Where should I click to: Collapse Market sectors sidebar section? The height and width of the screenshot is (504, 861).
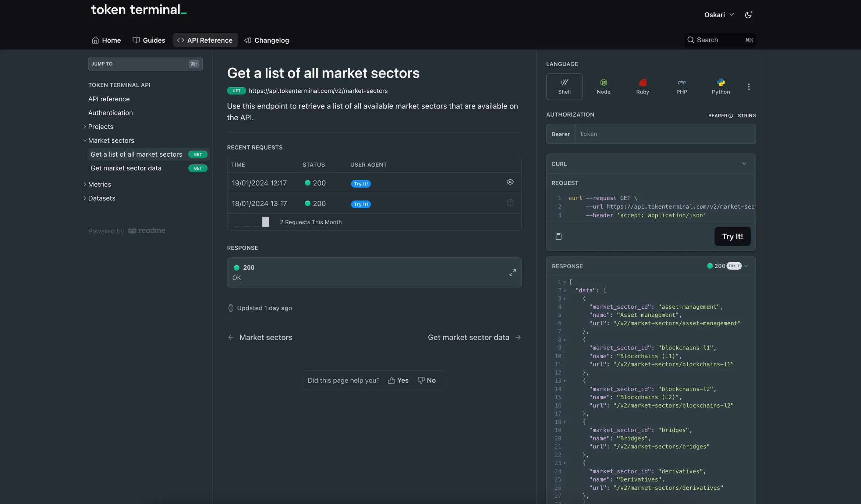click(x=85, y=141)
